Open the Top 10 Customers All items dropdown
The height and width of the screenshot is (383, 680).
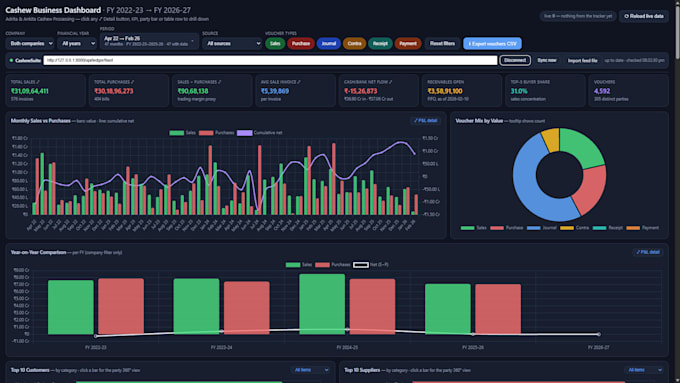pos(311,370)
